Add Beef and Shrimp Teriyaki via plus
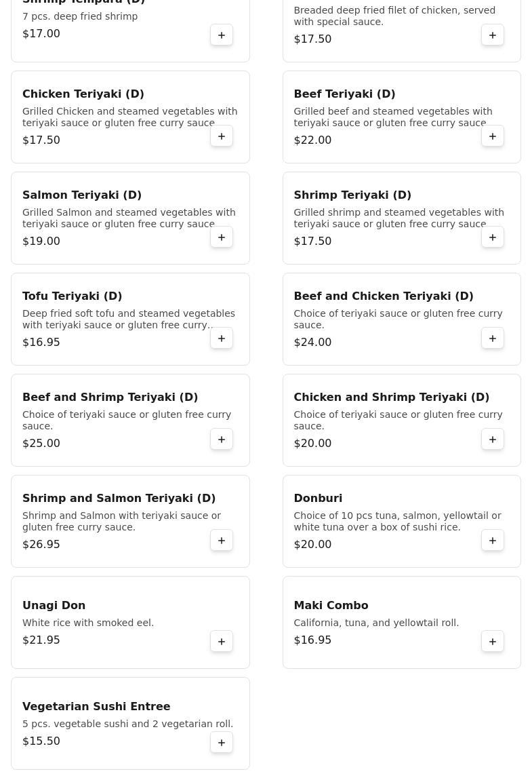 (222, 440)
